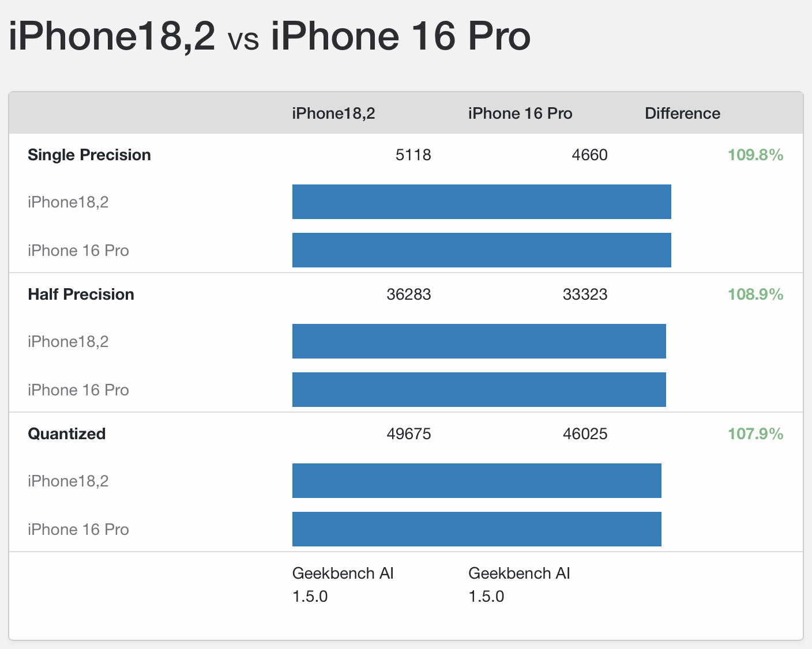Click the Quantized score 46025
The image size is (812, 649).
click(585, 434)
